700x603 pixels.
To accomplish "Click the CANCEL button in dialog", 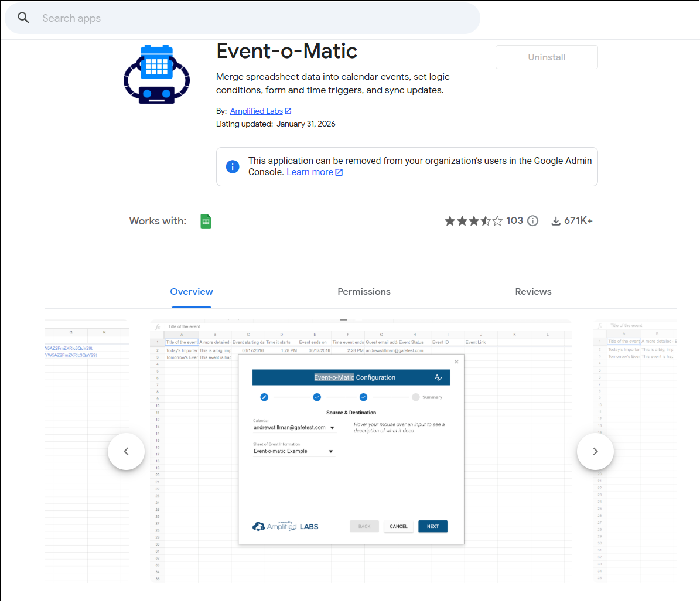I will [398, 526].
